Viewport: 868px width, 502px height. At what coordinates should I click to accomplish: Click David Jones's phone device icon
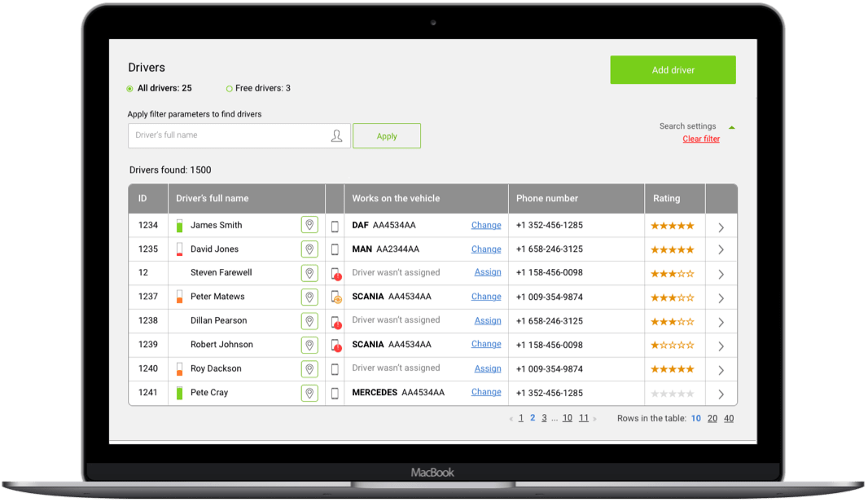pyautogui.click(x=335, y=250)
